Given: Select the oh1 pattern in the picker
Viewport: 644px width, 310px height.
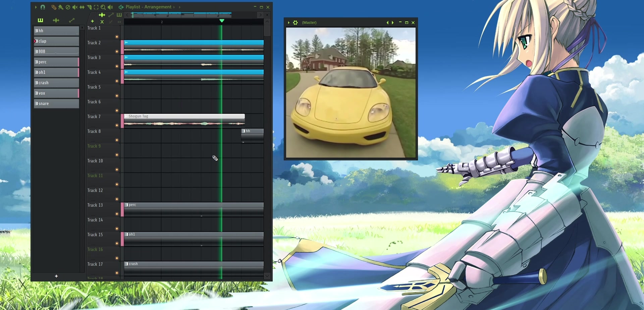Looking at the screenshot, I should [x=56, y=72].
